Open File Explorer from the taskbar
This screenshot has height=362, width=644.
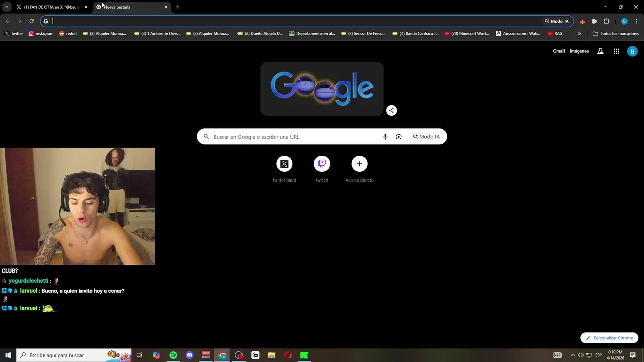tap(272, 355)
